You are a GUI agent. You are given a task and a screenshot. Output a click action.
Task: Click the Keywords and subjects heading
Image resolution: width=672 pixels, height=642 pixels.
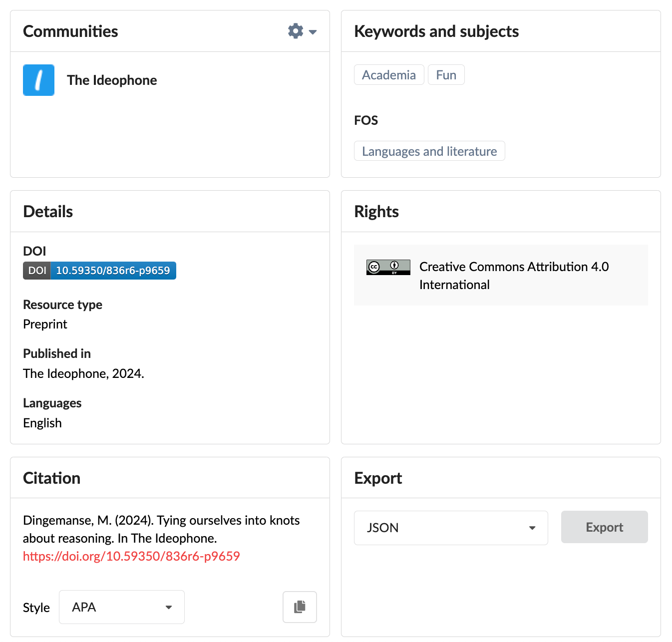coord(436,31)
